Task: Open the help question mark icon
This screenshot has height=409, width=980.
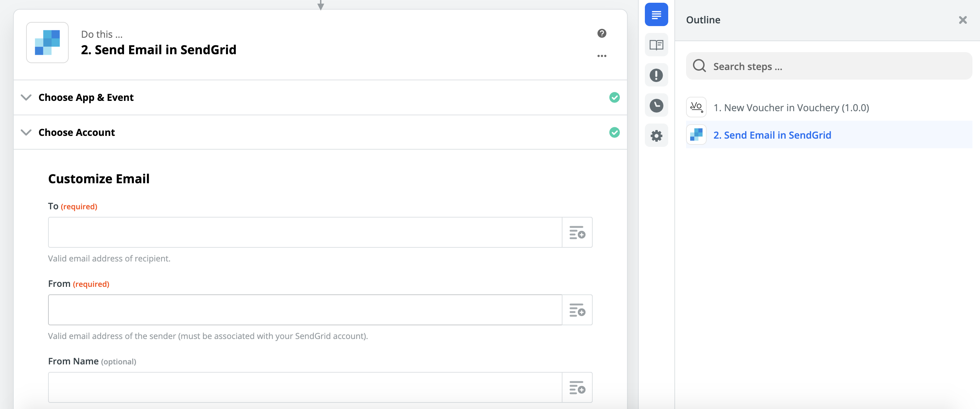Action: coord(602,33)
